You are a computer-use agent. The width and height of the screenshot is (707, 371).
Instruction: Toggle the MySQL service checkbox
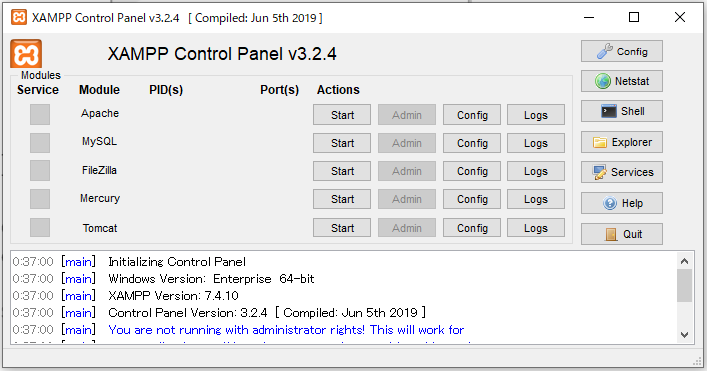40,143
